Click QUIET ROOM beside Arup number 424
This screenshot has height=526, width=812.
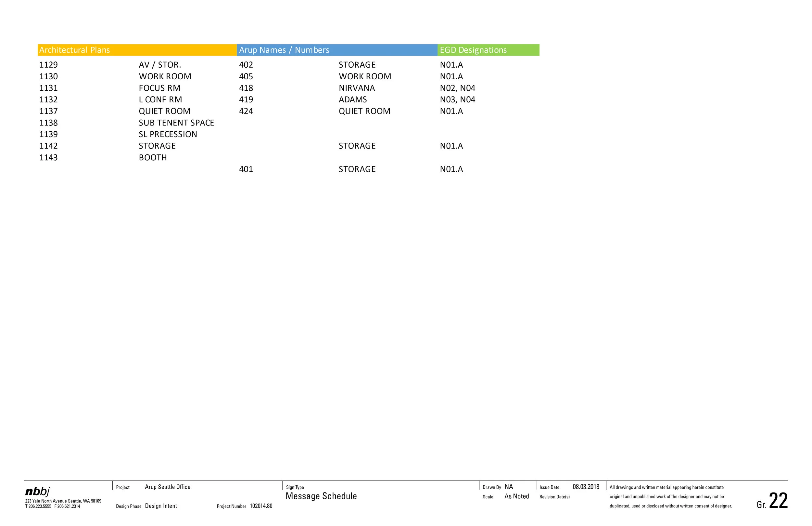[365, 112]
